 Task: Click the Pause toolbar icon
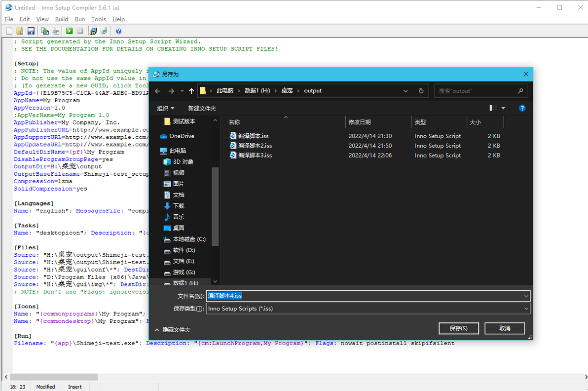click(80, 31)
